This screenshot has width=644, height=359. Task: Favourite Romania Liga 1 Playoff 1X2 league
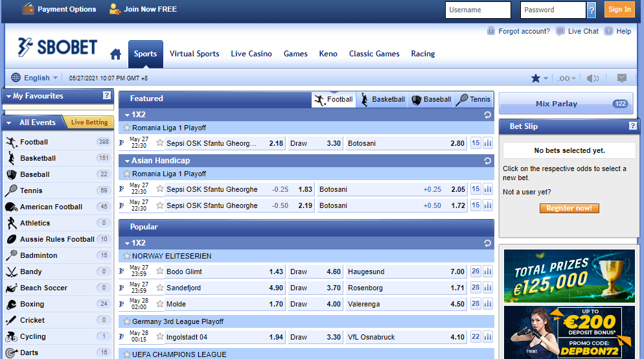[x=127, y=128]
